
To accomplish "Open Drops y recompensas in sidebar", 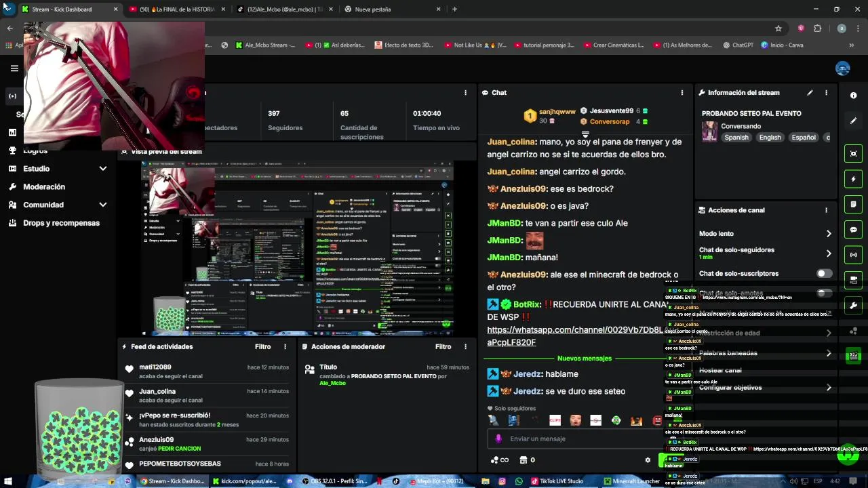I will pyautogui.click(x=61, y=223).
